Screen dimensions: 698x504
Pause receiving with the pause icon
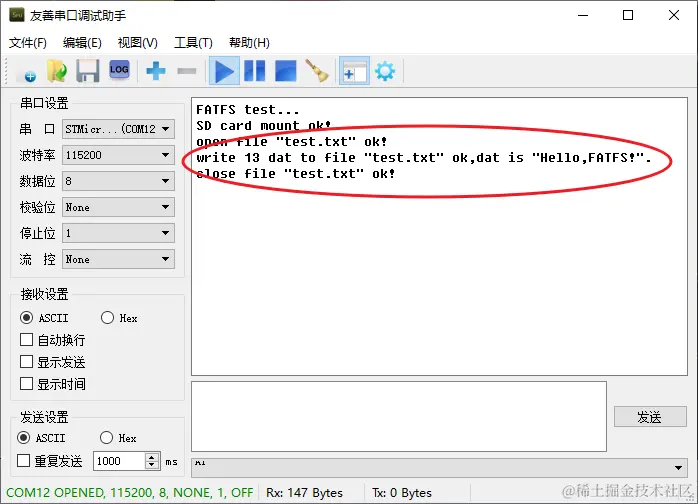click(255, 71)
